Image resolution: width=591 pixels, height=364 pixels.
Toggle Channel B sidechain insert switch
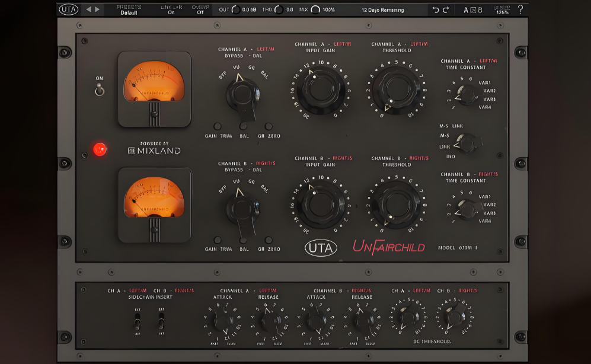(160, 323)
